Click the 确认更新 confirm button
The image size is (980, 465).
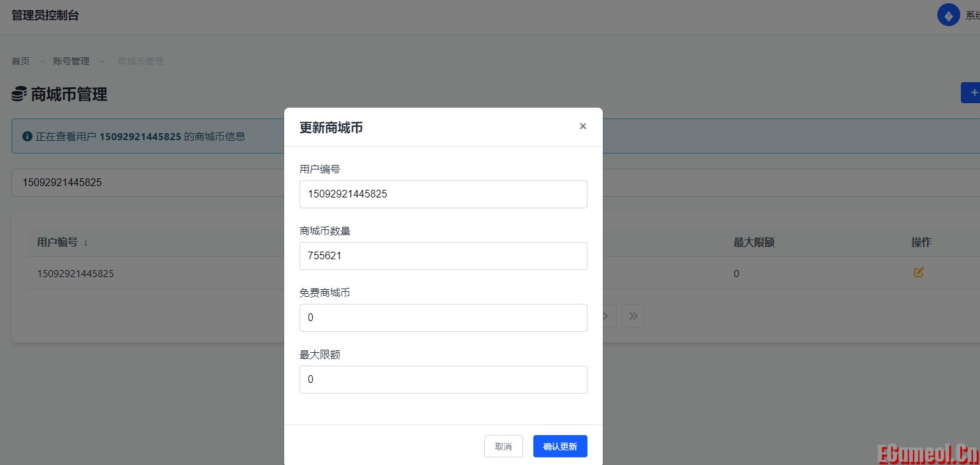(560, 446)
